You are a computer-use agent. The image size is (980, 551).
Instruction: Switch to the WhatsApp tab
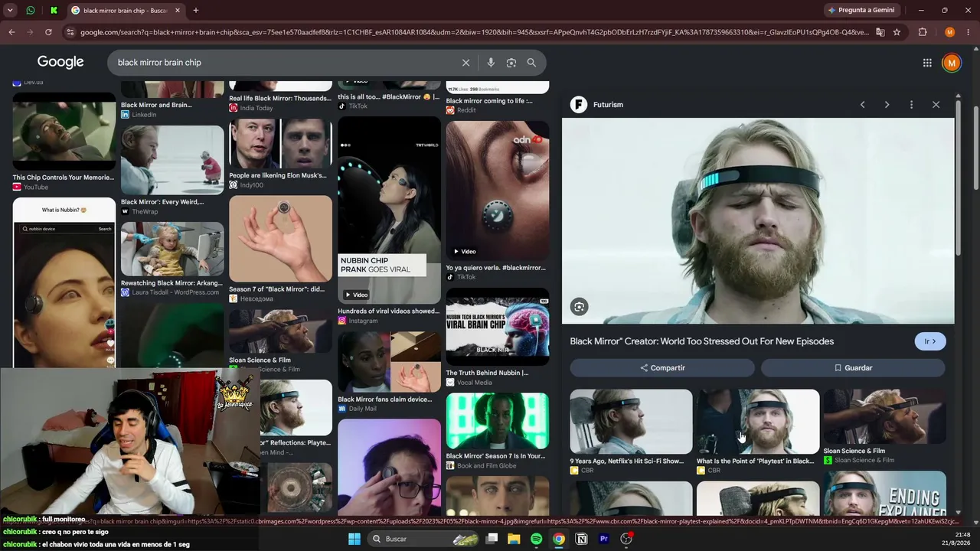(x=31, y=11)
